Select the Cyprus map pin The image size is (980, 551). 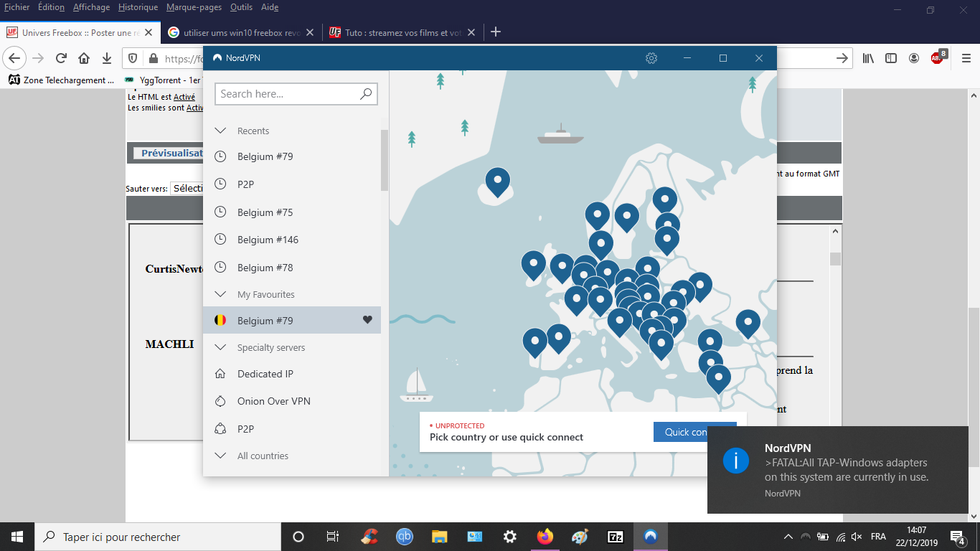click(718, 379)
